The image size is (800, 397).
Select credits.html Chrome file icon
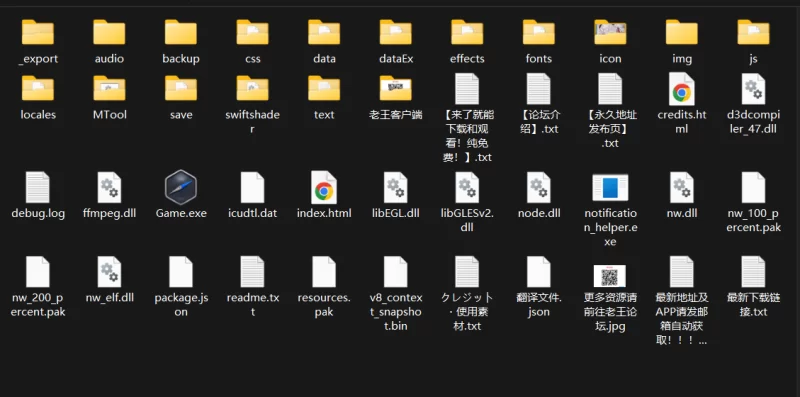[682, 89]
